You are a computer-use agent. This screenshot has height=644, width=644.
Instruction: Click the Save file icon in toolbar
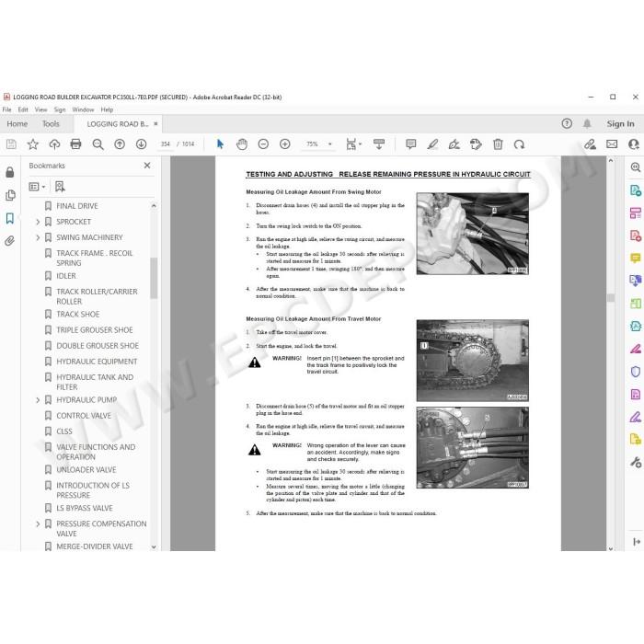pos(11,144)
